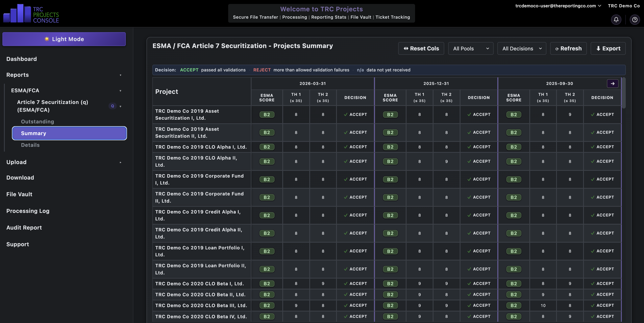Click the 2025-09-30 period header
The height and width of the screenshot is (323, 644).
coord(559,84)
